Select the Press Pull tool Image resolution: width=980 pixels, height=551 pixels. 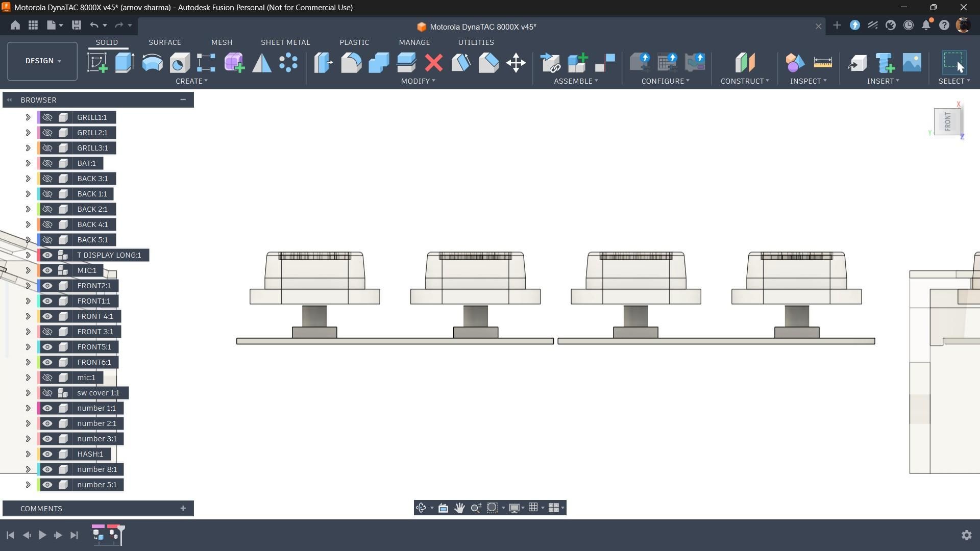point(324,63)
